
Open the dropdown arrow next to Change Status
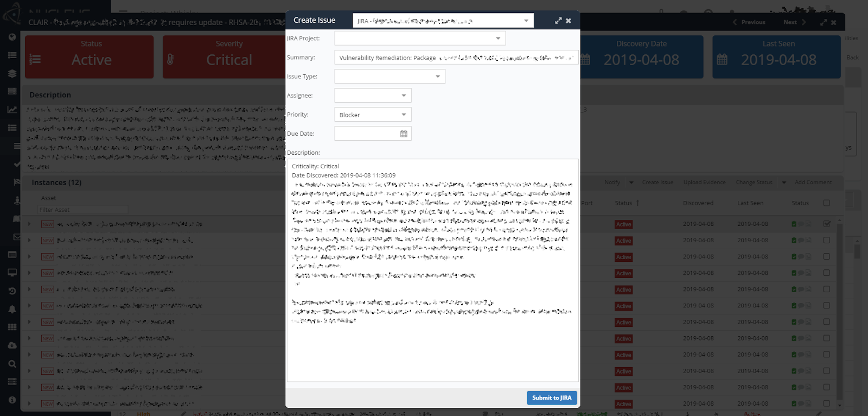tap(784, 182)
